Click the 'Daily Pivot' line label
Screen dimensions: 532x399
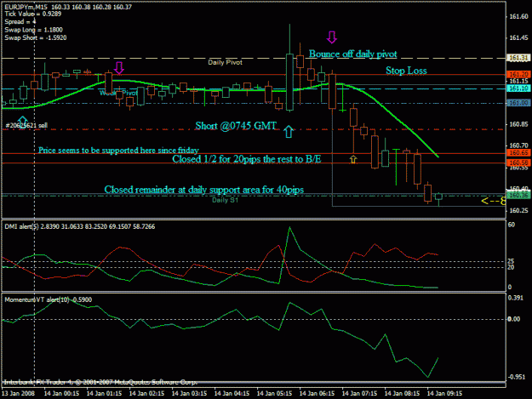[x=225, y=62]
